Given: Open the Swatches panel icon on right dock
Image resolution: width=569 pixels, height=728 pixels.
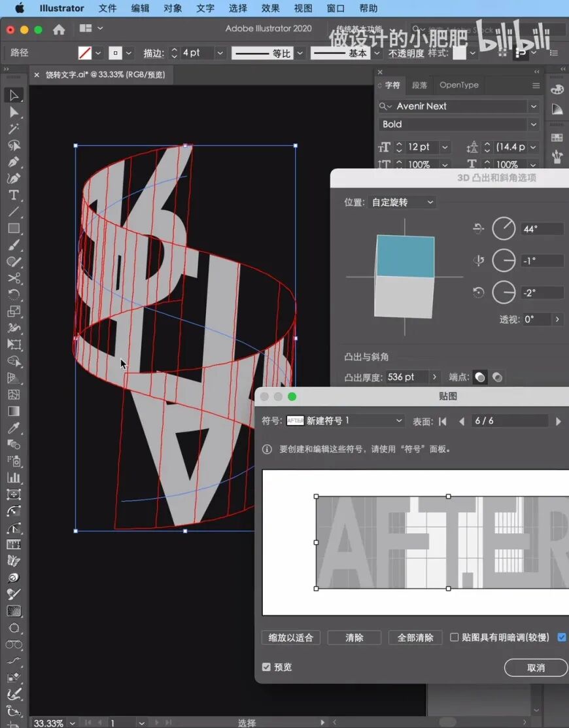Looking at the screenshot, I should 557,137.
